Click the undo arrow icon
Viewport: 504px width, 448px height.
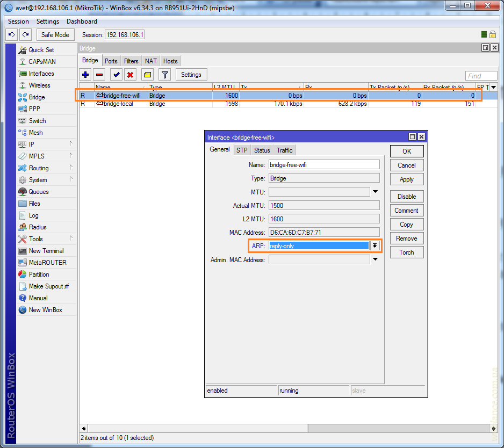pyautogui.click(x=12, y=34)
